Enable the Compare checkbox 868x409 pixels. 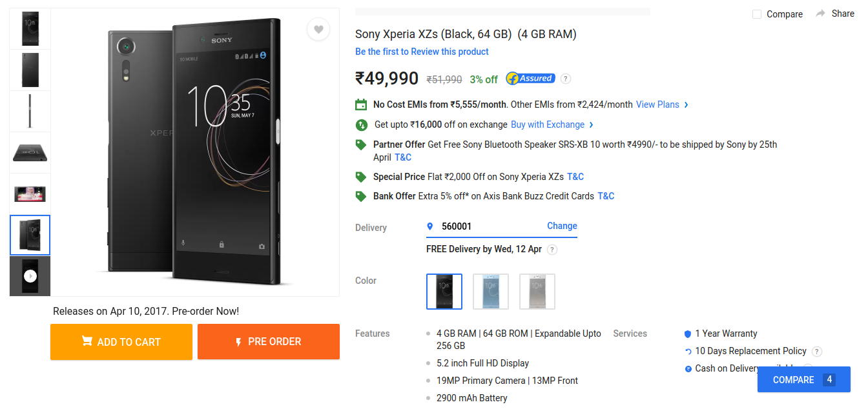coord(756,14)
